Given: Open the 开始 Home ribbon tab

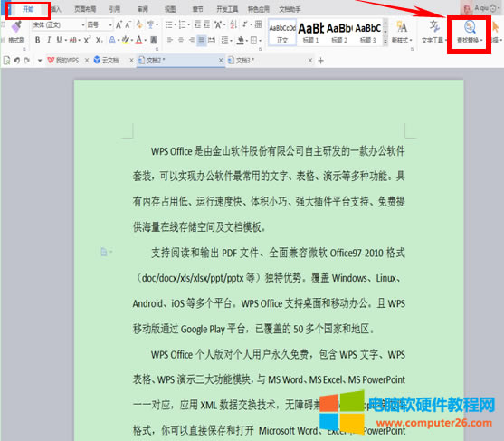Looking at the screenshot, I should tap(28, 9).
